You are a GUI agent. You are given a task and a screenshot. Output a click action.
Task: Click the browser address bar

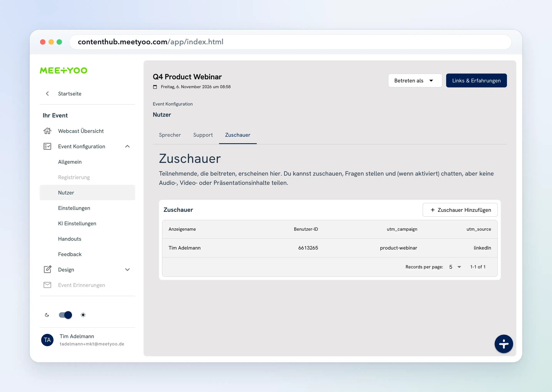(x=290, y=42)
